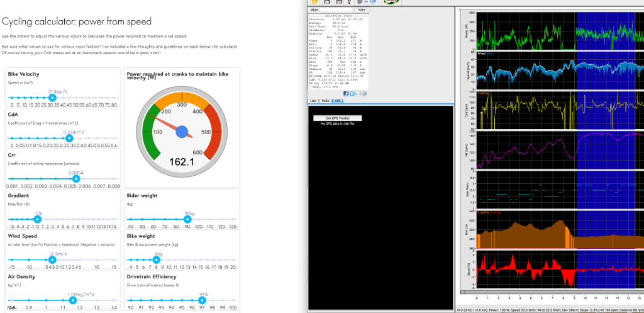Click the magenta HR (bpm) chart

(559, 150)
